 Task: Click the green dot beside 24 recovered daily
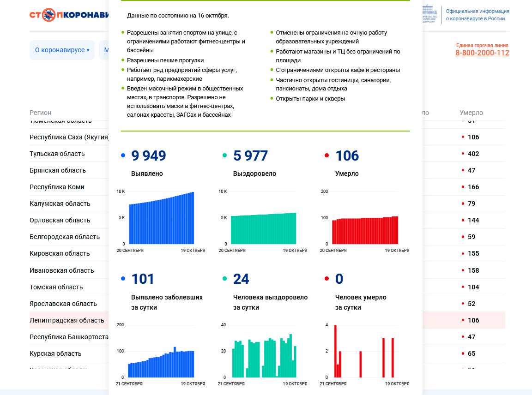click(225, 279)
